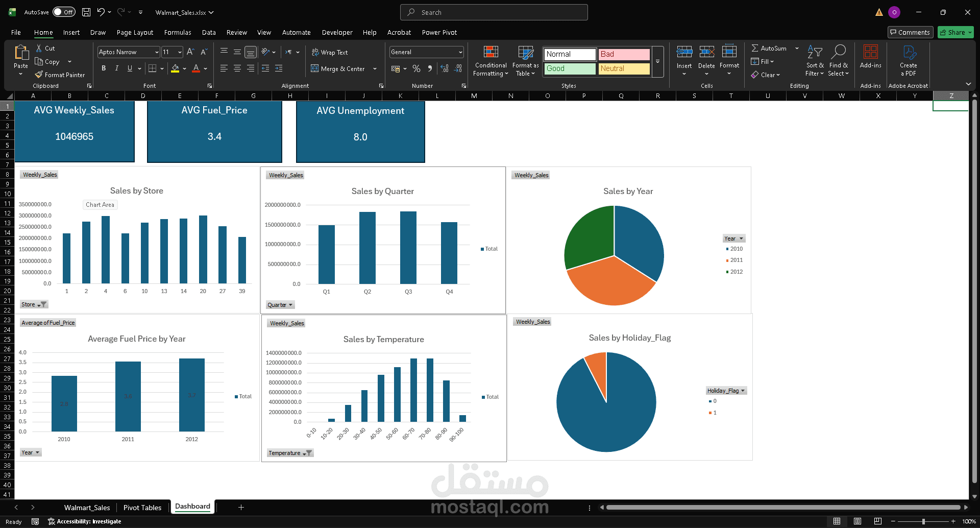
Task: Open the font name dropdown
Action: coord(157,52)
